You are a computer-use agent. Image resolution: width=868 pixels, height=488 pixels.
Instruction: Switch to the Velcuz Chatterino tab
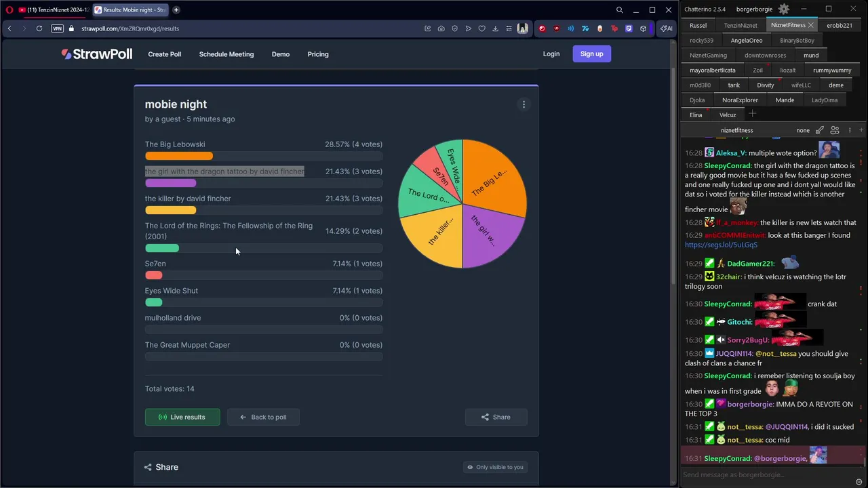pos(728,115)
